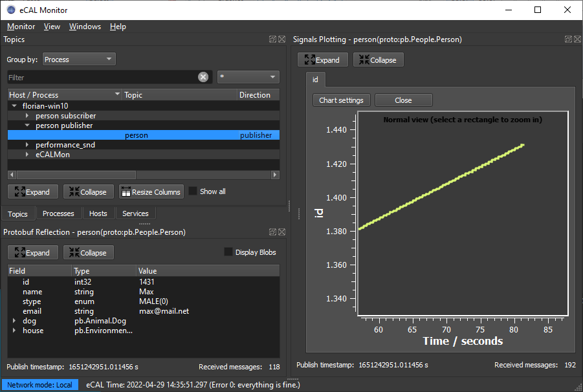Close the Topics panel with its X icon

(x=281, y=39)
